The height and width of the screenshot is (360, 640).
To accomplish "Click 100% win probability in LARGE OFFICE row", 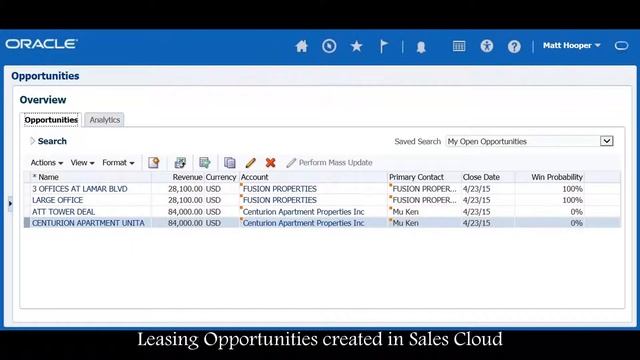I will coord(572,200).
